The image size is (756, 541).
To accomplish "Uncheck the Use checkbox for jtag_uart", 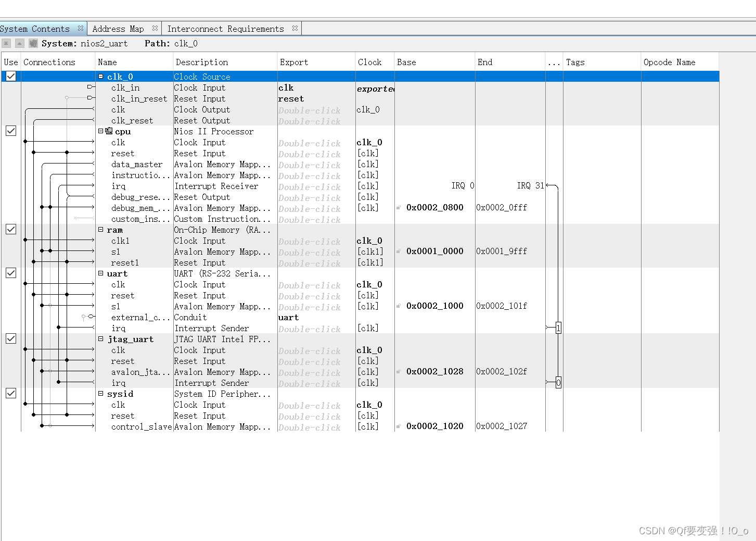I will 11,338.
